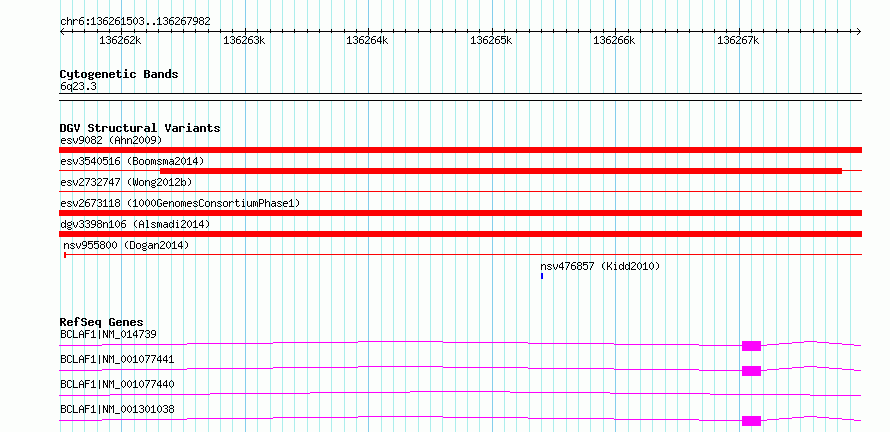Click the small red nsv955800 start marker
Screen dimensions: 890x432
point(65,255)
